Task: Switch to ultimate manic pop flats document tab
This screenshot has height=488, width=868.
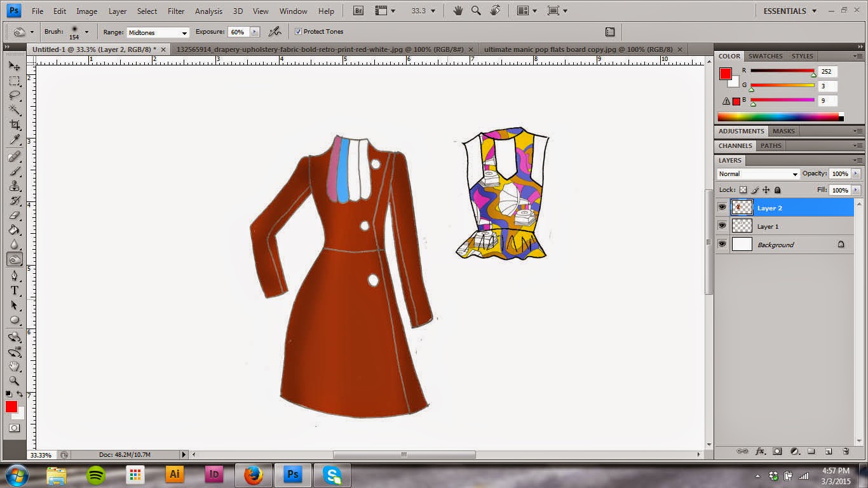Action: coord(578,49)
